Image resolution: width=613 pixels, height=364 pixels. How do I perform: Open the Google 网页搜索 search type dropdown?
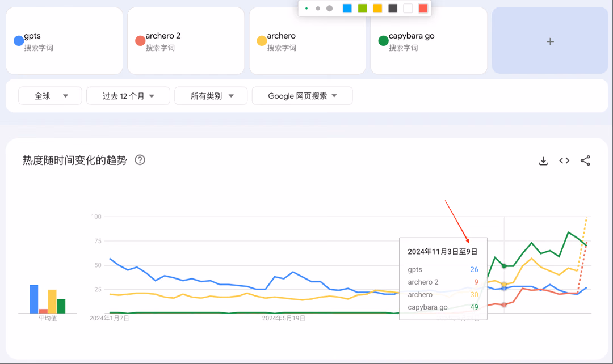302,96
